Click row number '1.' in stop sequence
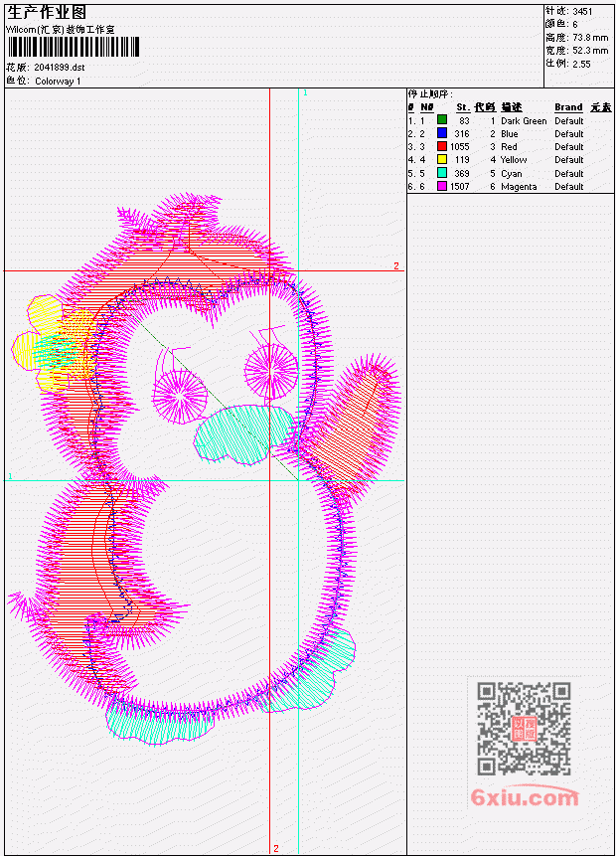Image resolution: width=616 pixels, height=856 pixels. coord(412,121)
